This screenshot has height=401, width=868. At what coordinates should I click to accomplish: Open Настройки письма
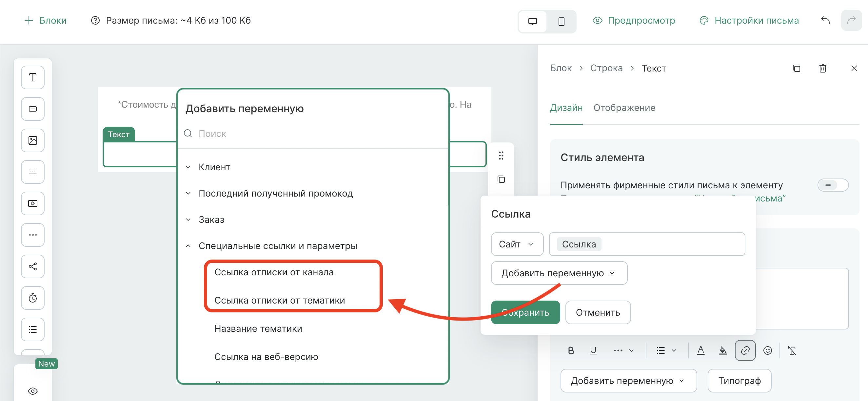[749, 21]
